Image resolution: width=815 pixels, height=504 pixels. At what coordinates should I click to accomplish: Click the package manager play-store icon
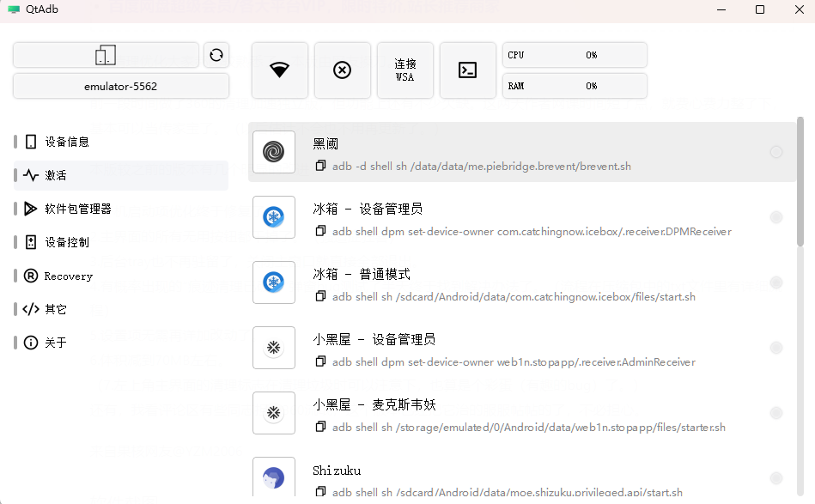tap(31, 209)
